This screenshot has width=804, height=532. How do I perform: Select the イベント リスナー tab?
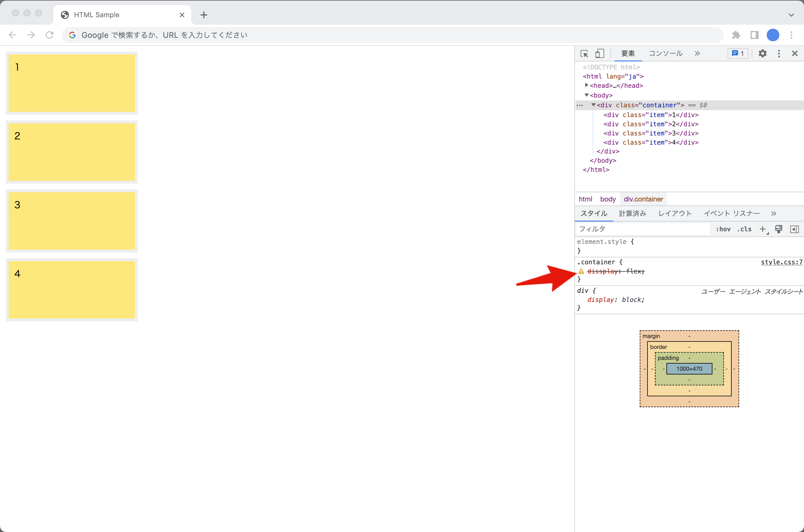pos(732,213)
